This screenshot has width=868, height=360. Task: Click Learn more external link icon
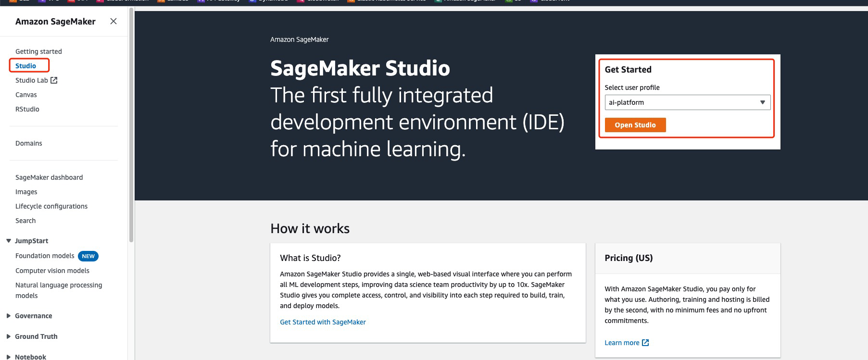click(x=645, y=343)
